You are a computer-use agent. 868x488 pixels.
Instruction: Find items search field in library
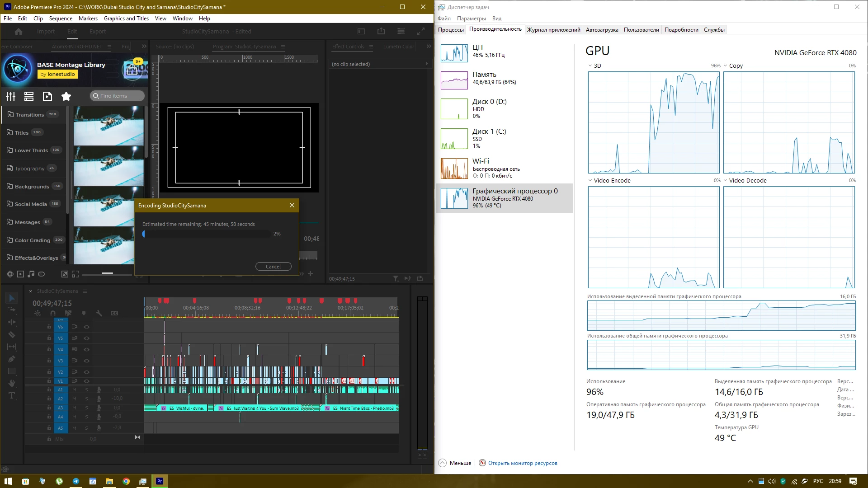pos(118,96)
